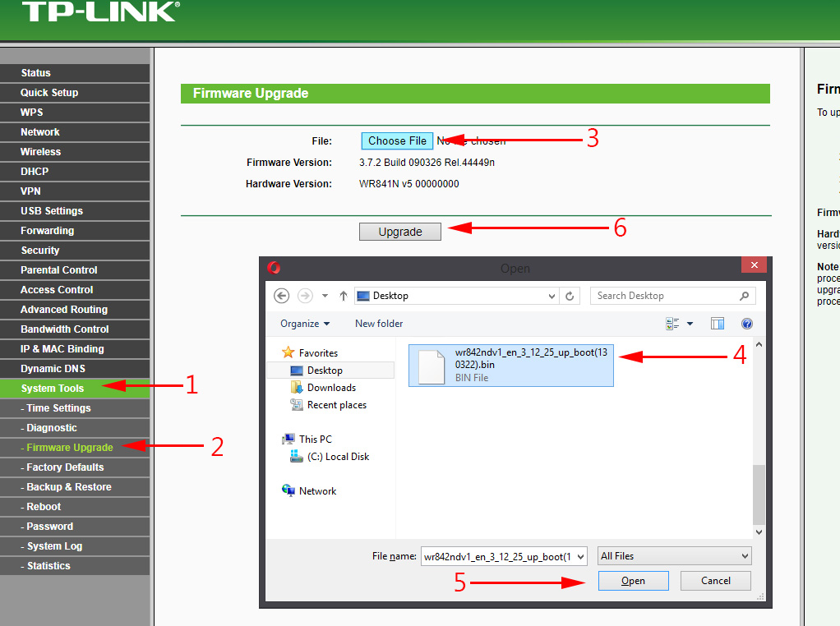Select Desktop in navigation pane
This screenshot has height=626, width=840.
330,370
